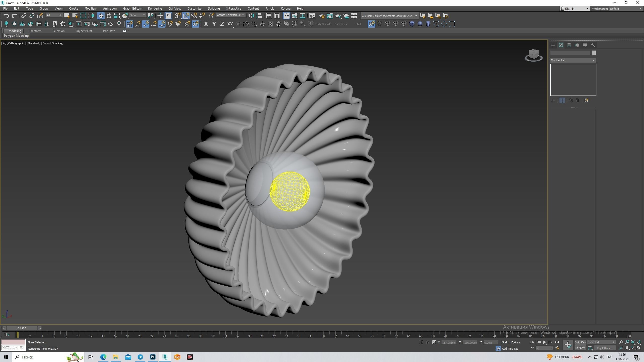Image resolution: width=644 pixels, height=362 pixels.
Task: Open the Create Selection Set dropdown
Action: tap(230, 15)
